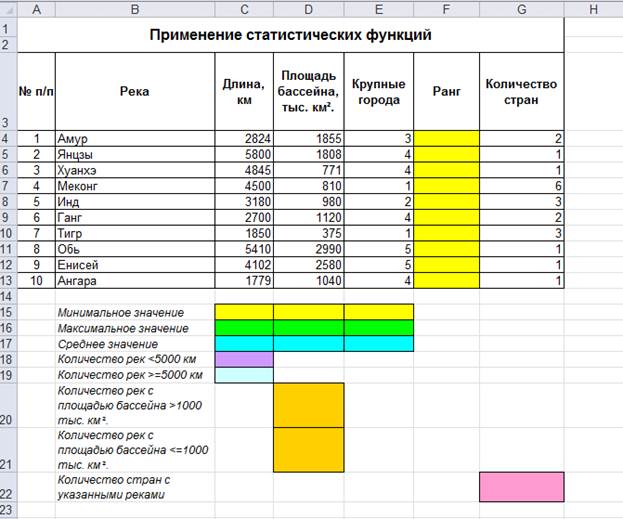Select row 13 header
The width and height of the screenshot is (623, 519).
(8, 281)
